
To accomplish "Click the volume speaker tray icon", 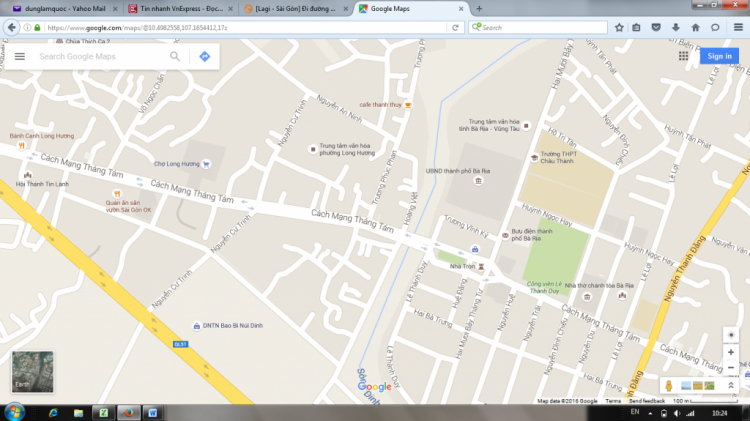I will click(677, 413).
